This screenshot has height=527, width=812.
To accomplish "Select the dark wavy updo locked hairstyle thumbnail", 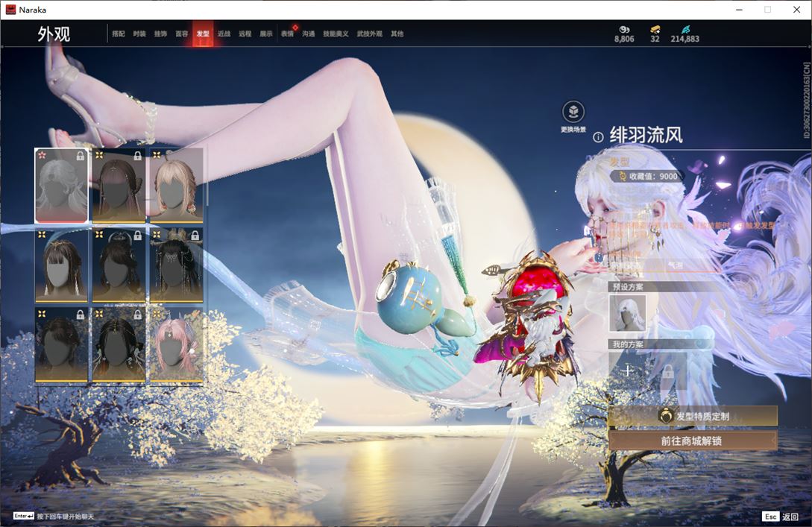I will 61,345.
